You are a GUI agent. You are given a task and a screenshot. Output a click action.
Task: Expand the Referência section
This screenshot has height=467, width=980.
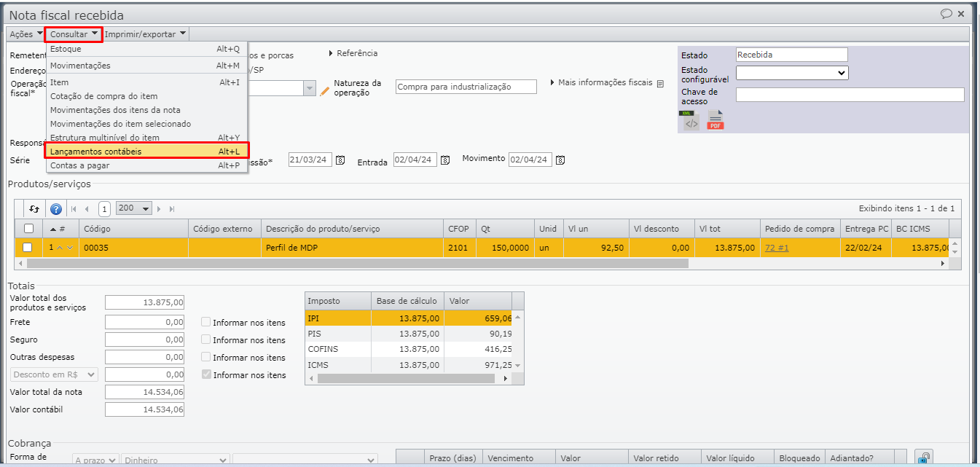pos(353,53)
